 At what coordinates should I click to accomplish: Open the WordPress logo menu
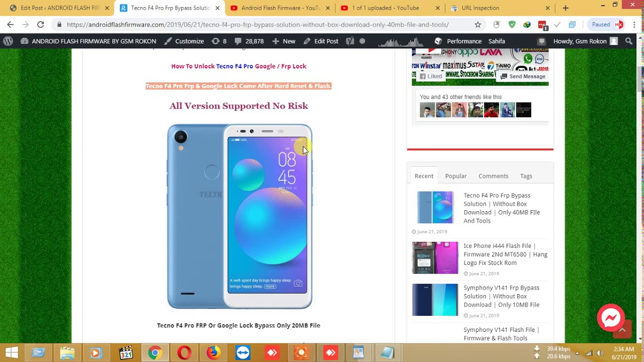pos(8,41)
